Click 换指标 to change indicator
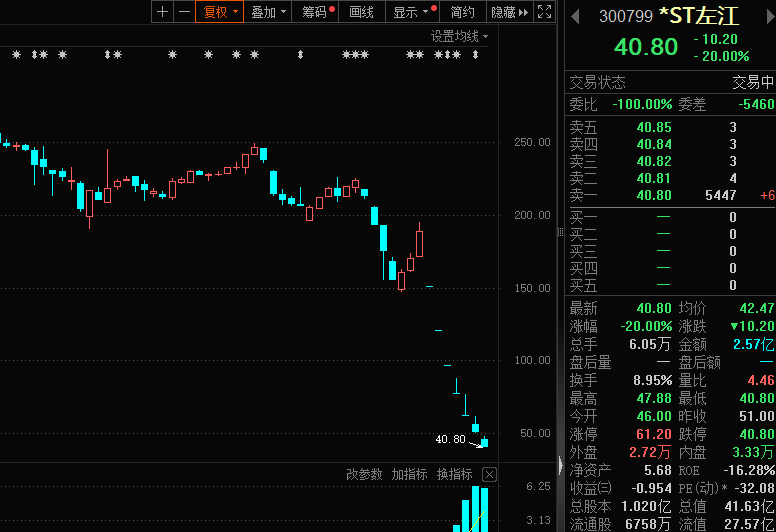Image resolution: width=776 pixels, height=532 pixels. click(454, 474)
